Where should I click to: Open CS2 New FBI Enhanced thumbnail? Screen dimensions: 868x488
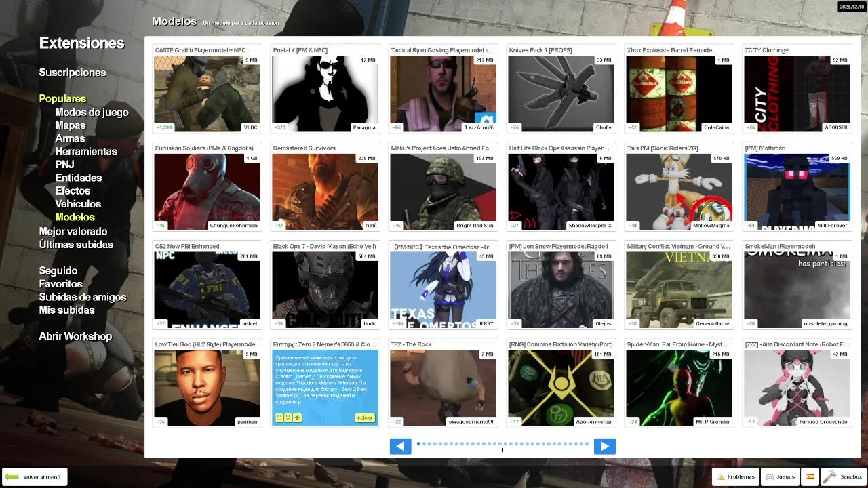208,290
